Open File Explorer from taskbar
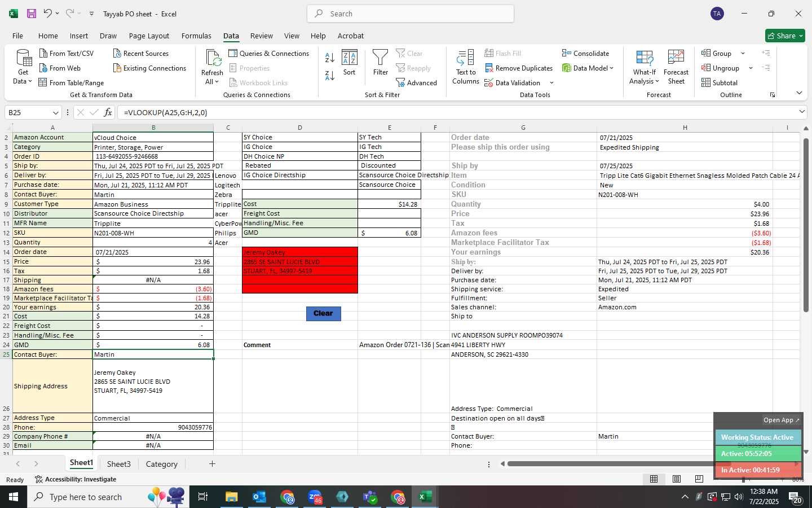Screen dimensions: 812x508 tap(232, 497)
